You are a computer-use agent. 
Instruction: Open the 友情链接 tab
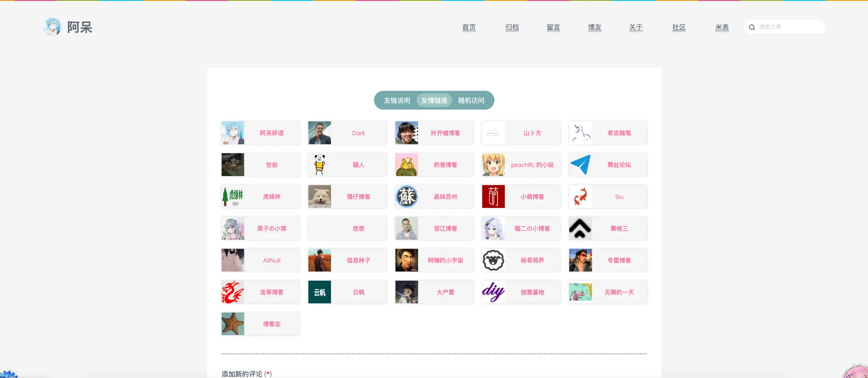coord(434,101)
